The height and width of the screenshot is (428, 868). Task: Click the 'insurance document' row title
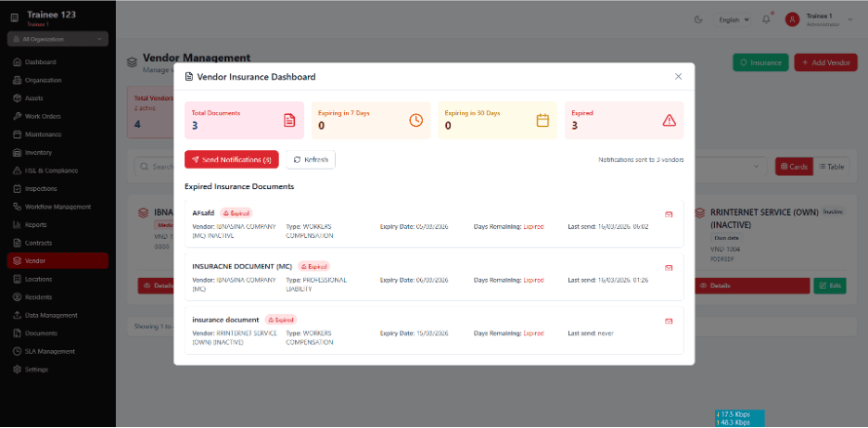(x=225, y=320)
